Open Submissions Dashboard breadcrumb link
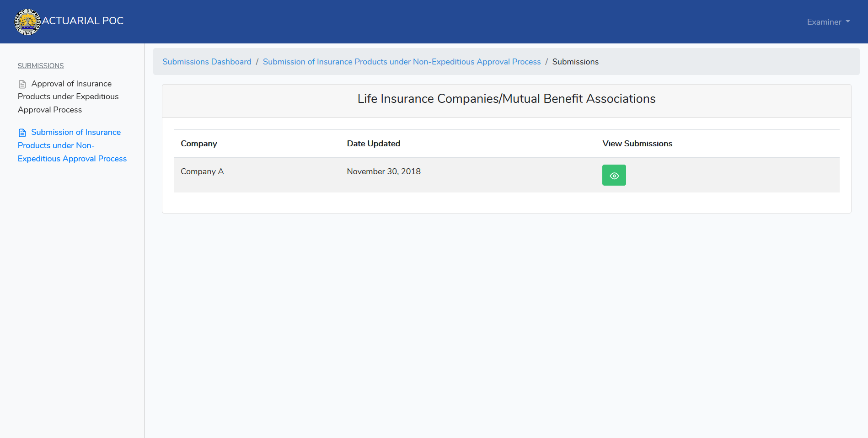This screenshot has width=868, height=438. [x=207, y=62]
